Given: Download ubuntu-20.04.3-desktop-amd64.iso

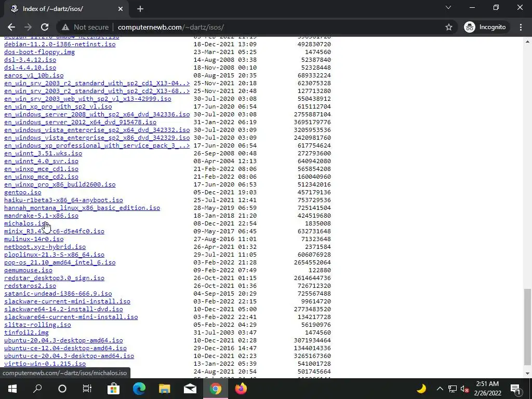Looking at the screenshot, I should [x=63, y=341].
